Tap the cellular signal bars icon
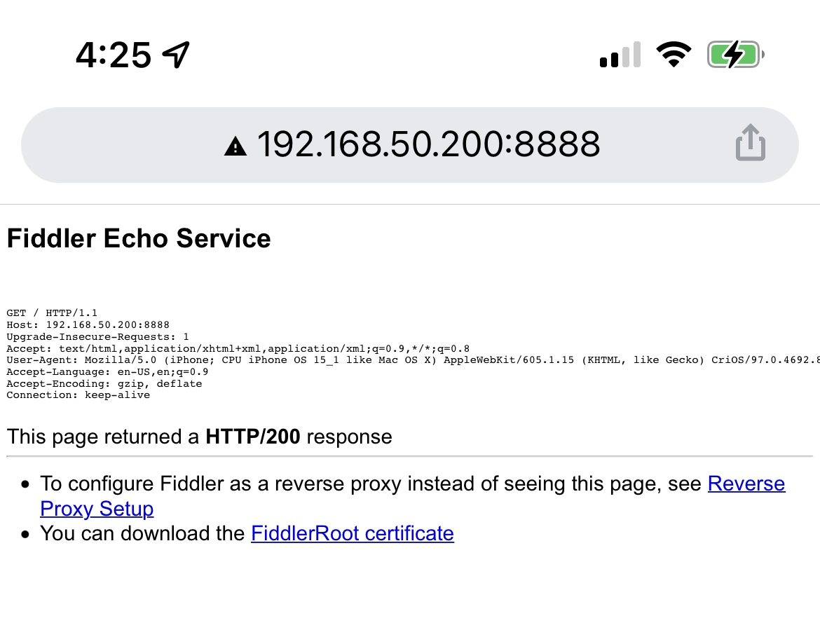820x644 pixels. click(x=620, y=55)
